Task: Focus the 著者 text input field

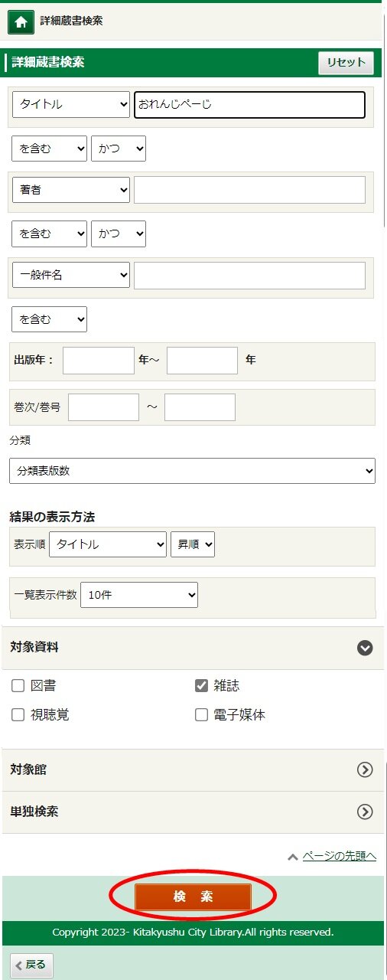Action: pyautogui.click(x=249, y=190)
